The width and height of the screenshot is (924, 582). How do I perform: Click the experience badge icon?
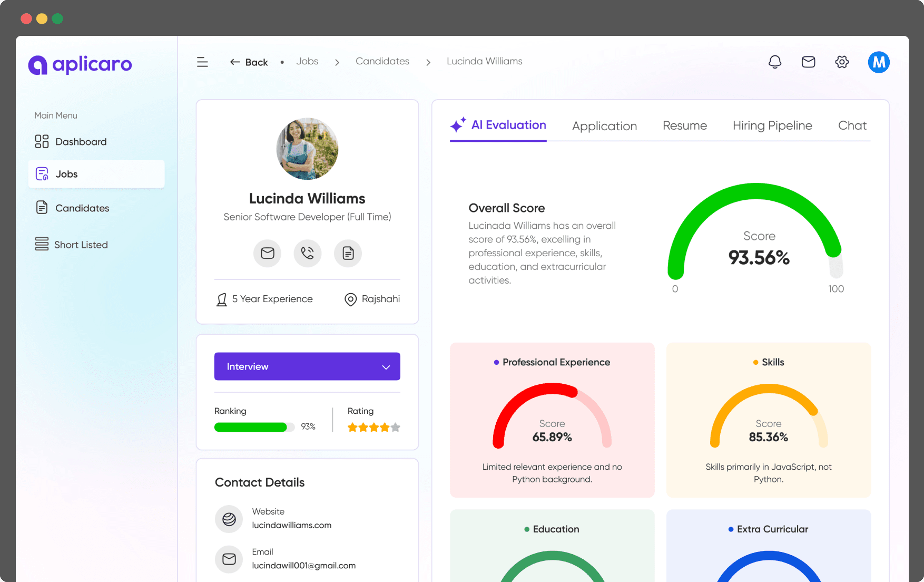(222, 299)
